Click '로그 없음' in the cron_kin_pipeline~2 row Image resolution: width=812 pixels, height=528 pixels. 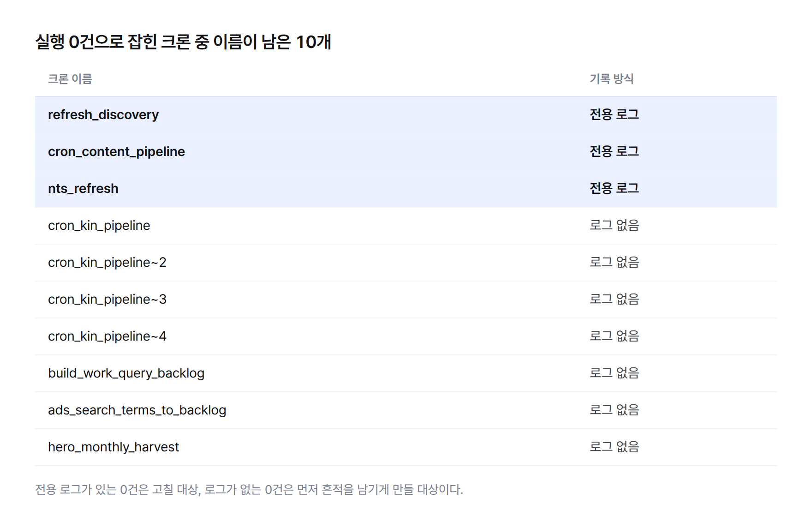pyautogui.click(x=614, y=262)
